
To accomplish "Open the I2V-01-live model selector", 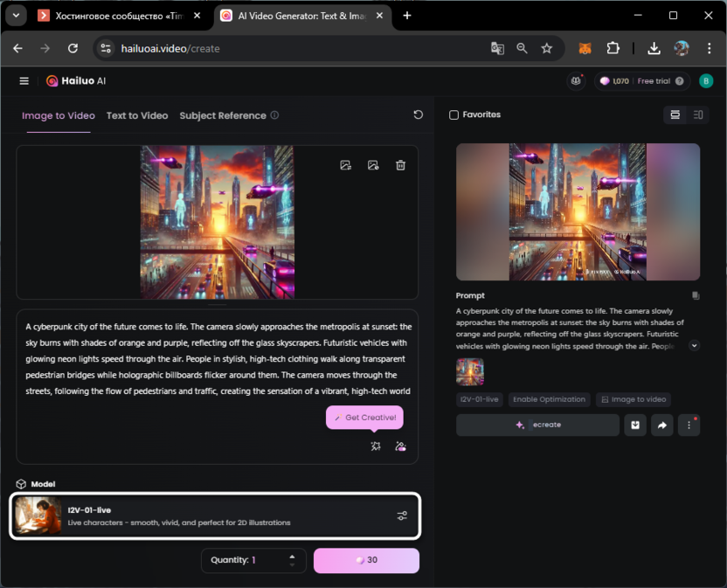I will click(x=215, y=515).
